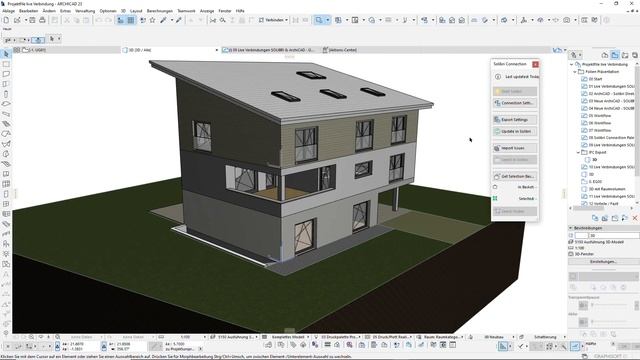This screenshot has width=640, height=360.
Task: Click the Get Selection Ba... button
Action: 515,176
